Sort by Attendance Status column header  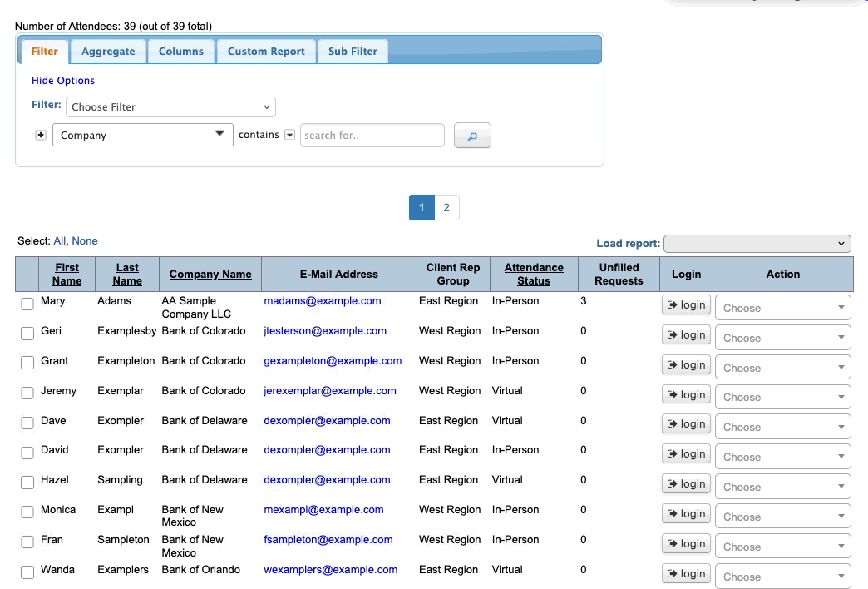(534, 274)
